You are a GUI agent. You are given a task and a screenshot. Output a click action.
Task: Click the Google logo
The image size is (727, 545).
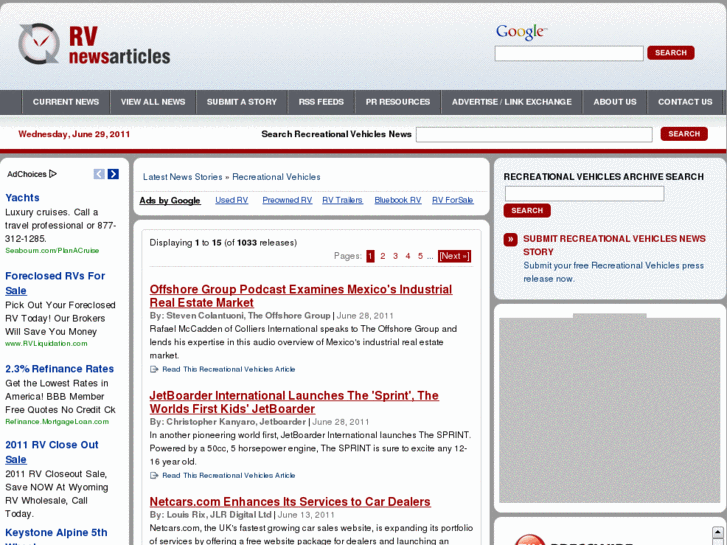(x=522, y=32)
